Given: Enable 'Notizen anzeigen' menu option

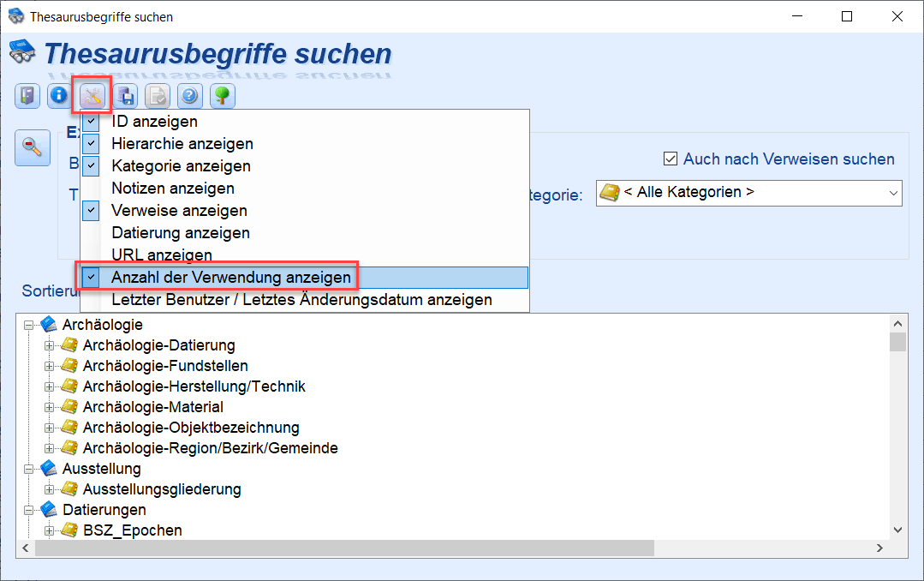Looking at the screenshot, I should point(305,189).
